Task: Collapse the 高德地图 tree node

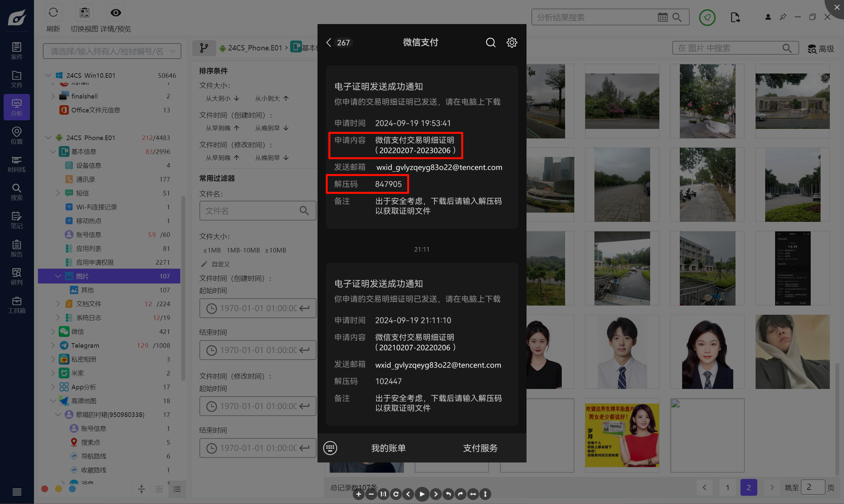Action: 53,401
